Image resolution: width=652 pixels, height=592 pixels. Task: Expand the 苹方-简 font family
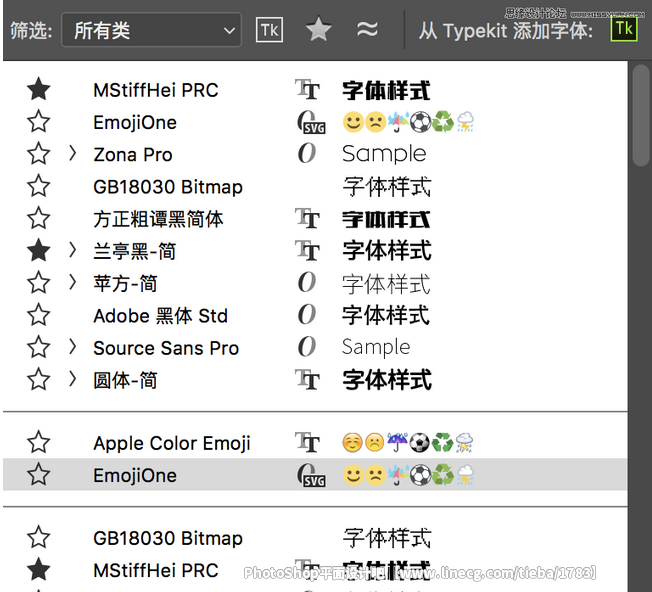[x=72, y=282]
